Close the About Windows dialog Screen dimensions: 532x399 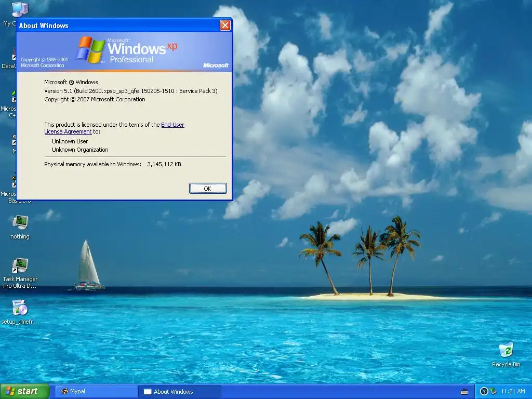pos(225,25)
